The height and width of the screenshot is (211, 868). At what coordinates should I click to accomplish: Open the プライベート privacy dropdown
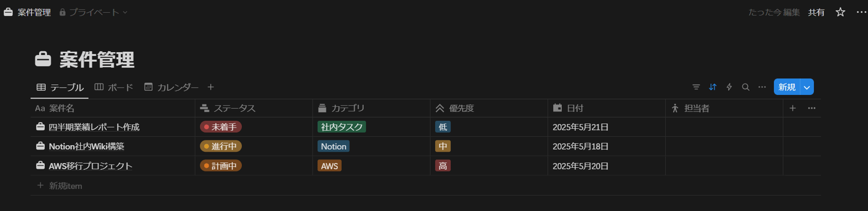[x=93, y=12]
